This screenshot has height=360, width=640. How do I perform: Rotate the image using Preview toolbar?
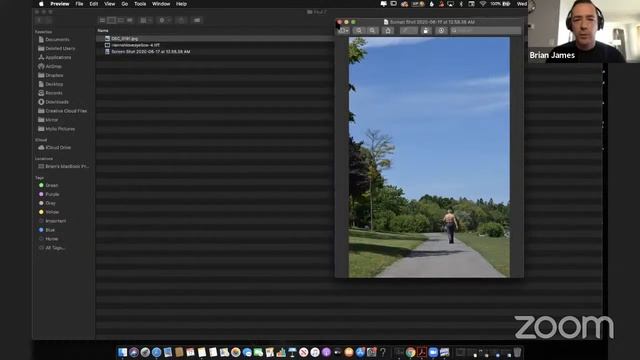(x=426, y=31)
